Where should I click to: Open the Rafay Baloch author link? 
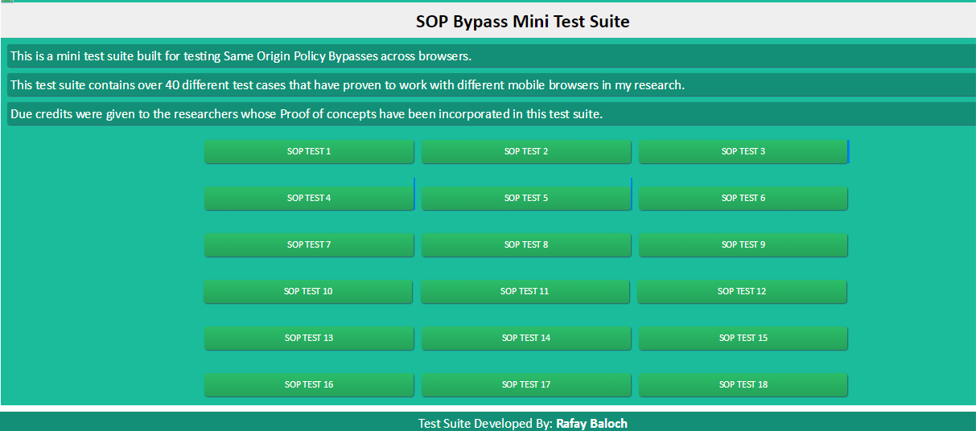pos(591,424)
